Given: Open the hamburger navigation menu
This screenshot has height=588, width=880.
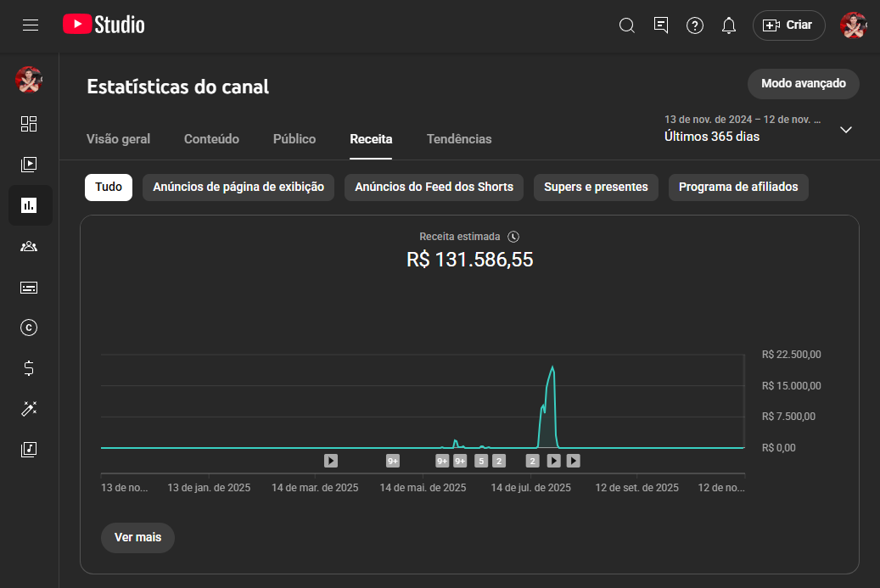Looking at the screenshot, I should (31, 25).
